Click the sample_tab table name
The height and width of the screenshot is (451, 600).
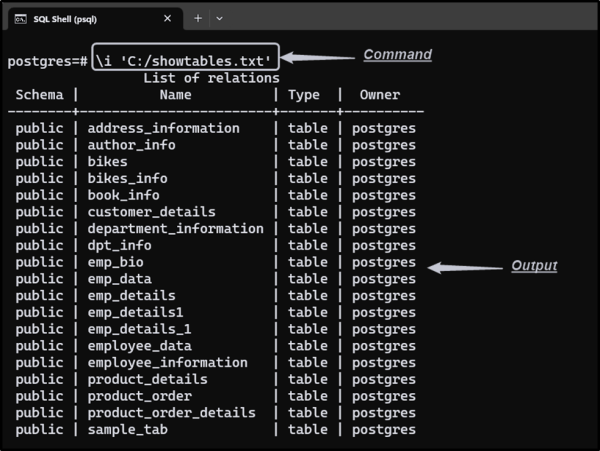tap(127, 429)
